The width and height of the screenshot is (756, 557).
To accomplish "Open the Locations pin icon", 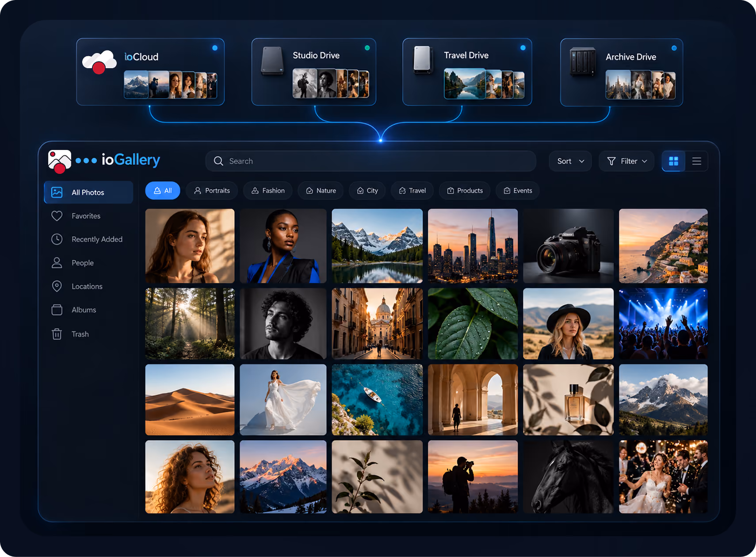I will tap(57, 286).
